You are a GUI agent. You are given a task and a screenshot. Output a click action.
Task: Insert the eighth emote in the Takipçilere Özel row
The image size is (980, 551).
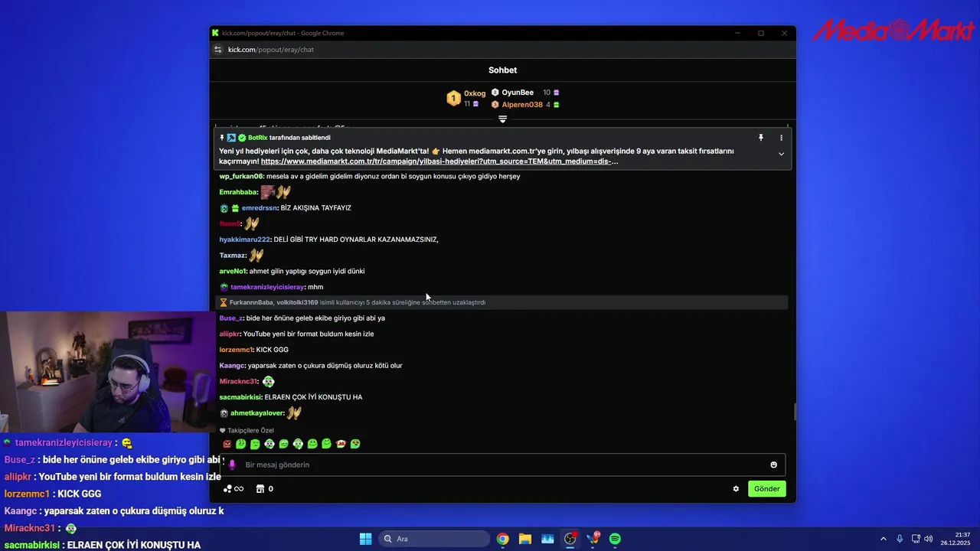click(x=327, y=444)
